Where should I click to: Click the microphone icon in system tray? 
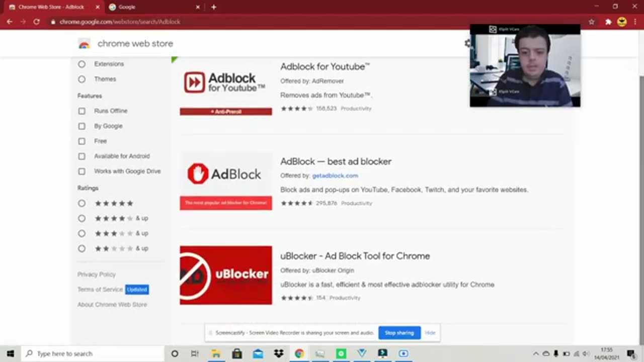tap(556, 353)
